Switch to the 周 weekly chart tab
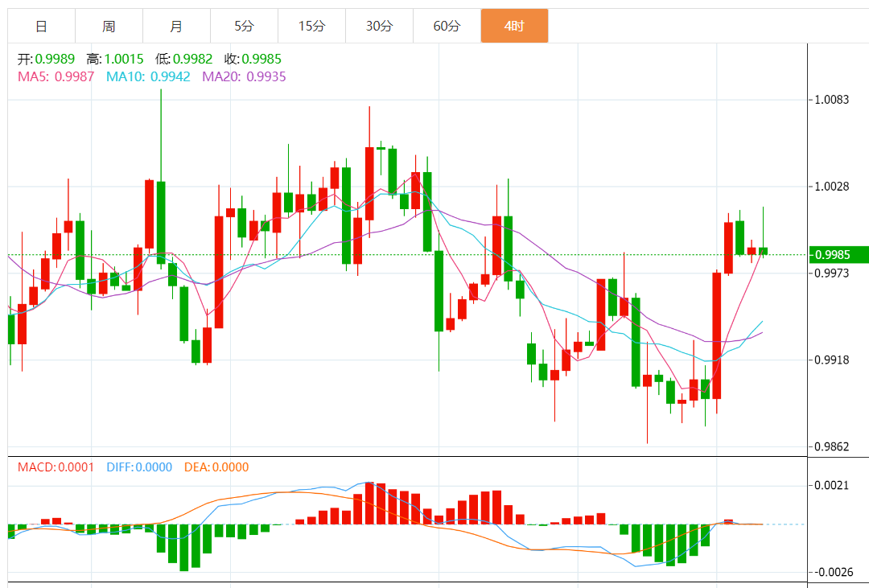This screenshot has height=588, width=869. 109,26
